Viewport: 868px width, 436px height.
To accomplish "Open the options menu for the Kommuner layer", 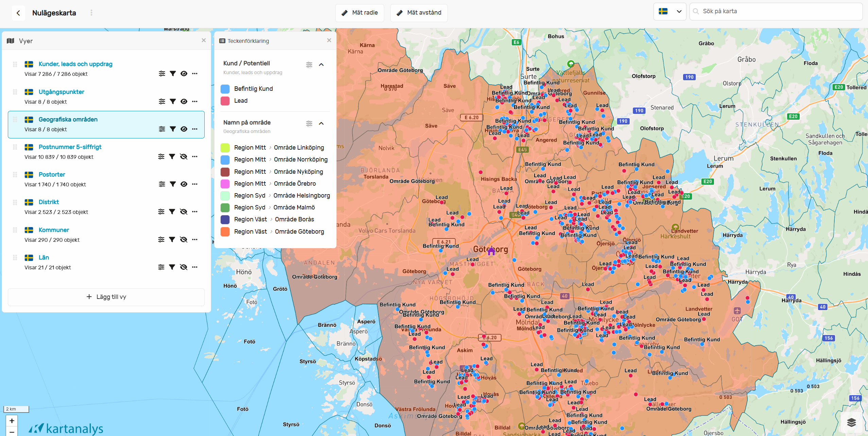I will click(195, 239).
